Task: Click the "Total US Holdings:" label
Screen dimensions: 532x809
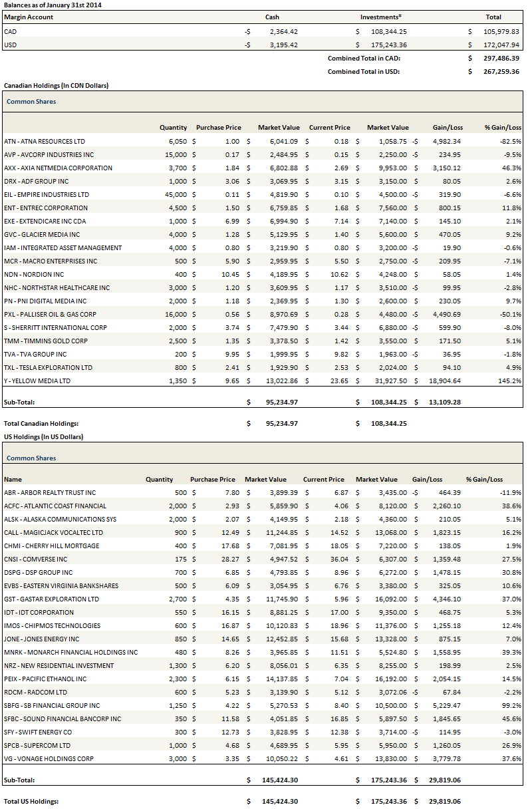Action: [x=31, y=801]
